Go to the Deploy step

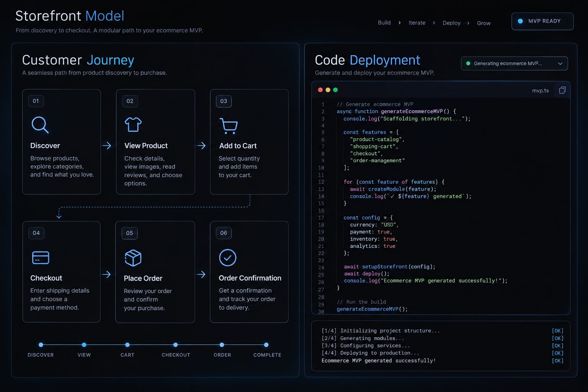pos(452,23)
